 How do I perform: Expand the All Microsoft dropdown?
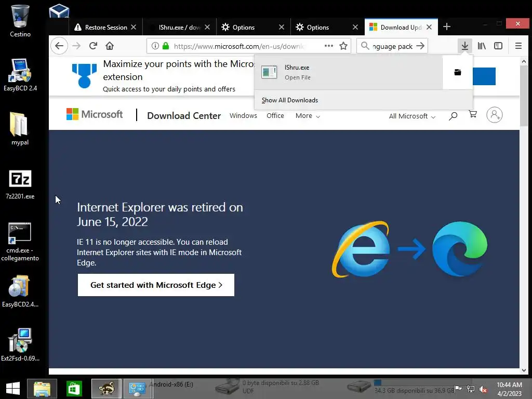point(412,116)
